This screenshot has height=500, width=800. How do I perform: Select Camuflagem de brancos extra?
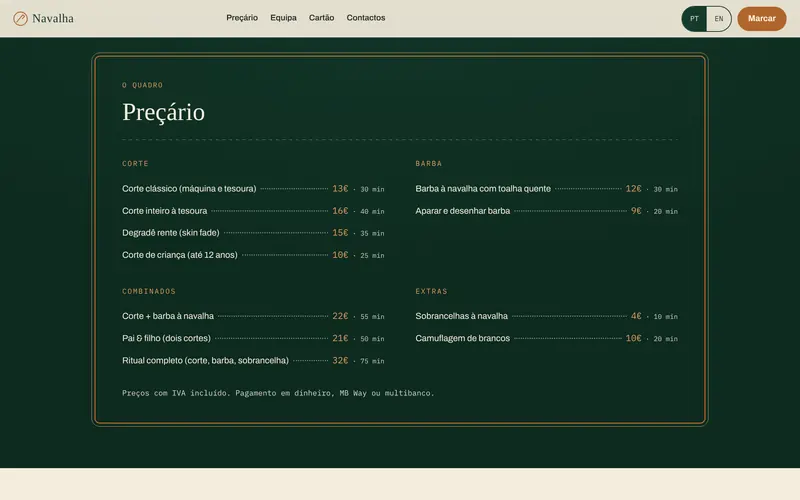[462, 338]
